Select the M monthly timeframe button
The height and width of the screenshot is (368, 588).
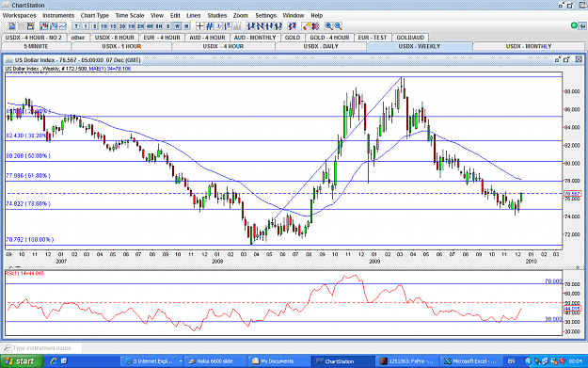coord(186,26)
